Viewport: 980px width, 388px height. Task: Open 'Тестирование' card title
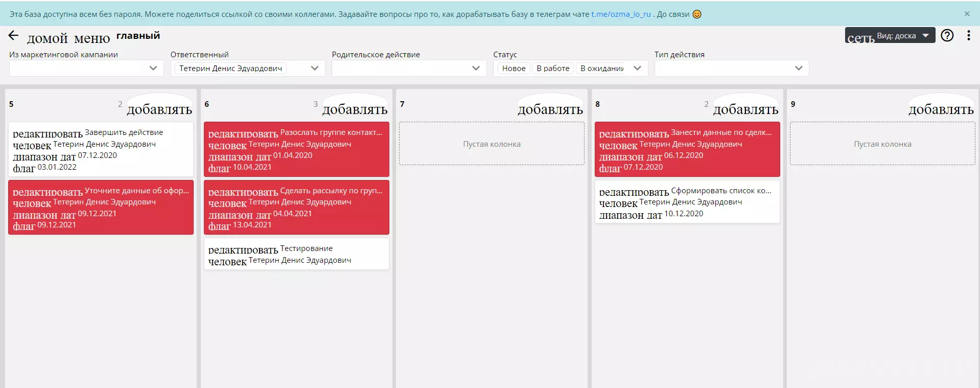click(x=307, y=248)
